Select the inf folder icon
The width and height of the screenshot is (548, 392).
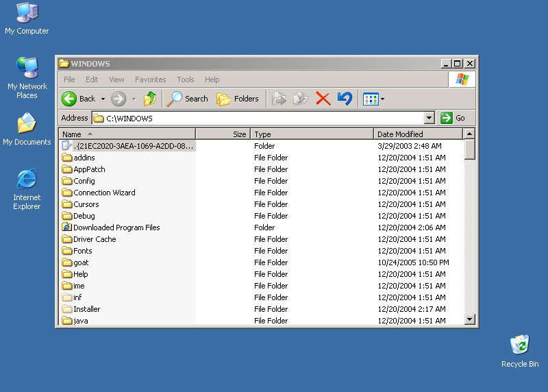point(66,297)
